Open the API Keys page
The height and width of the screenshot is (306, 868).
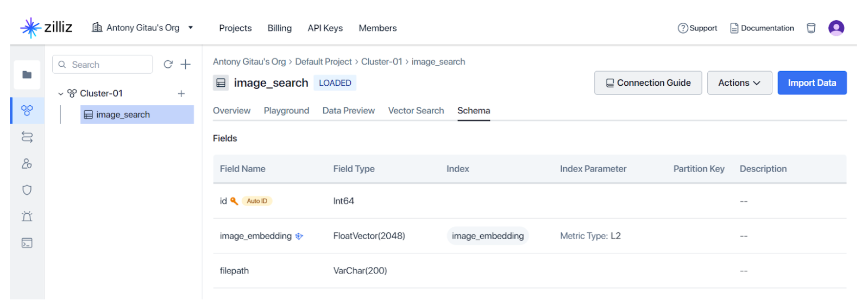(x=325, y=28)
